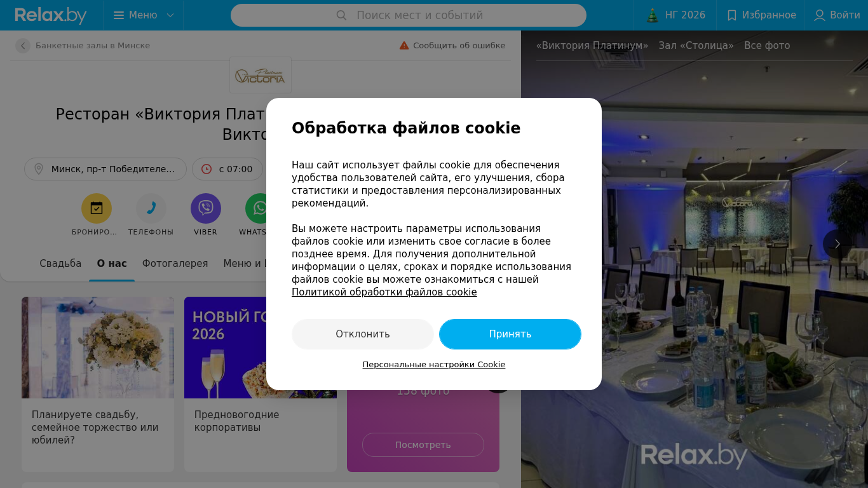Open Избранное bookmarks
Screen dimensions: 868x488
coord(761,15)
